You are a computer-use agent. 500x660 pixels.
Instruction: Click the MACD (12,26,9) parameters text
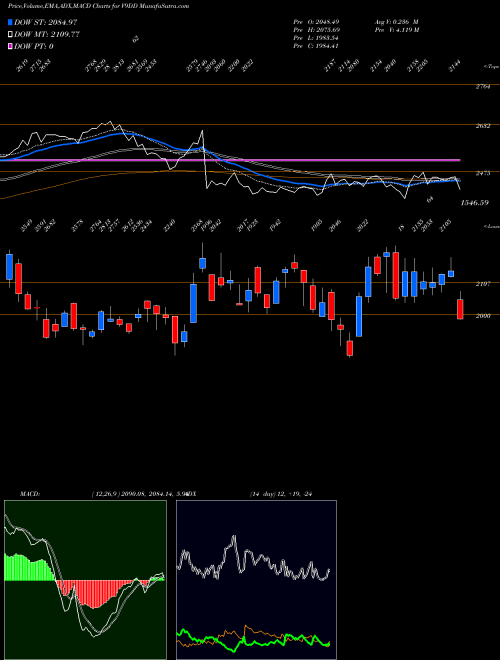click(138, 494)
